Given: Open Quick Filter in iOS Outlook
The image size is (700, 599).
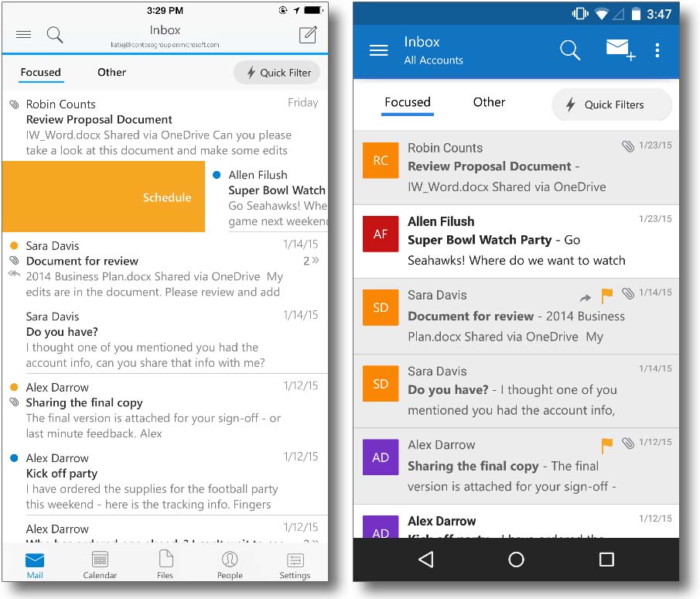Looking at the screenshot, I should [x=277, y=73].
